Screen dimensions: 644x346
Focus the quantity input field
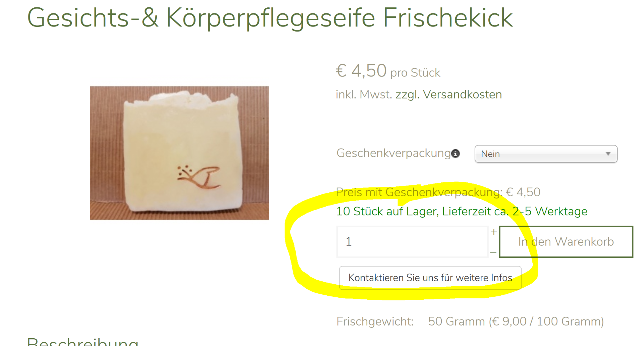pos(412,242)
